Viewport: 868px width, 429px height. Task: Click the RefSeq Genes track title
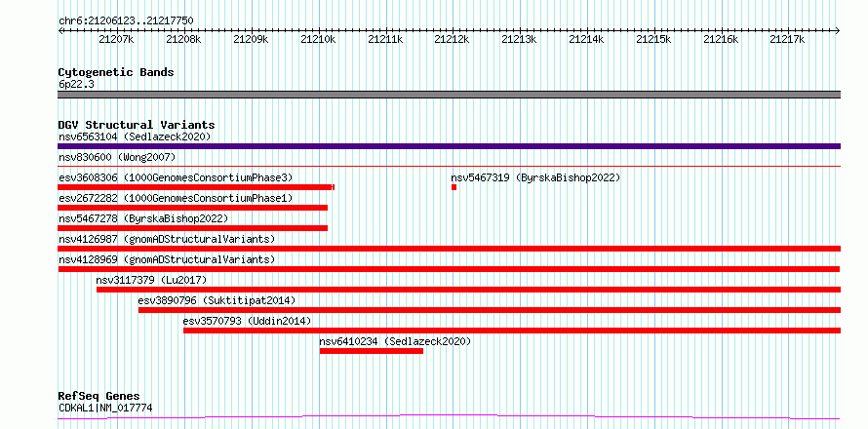click(x=99, y=397)
